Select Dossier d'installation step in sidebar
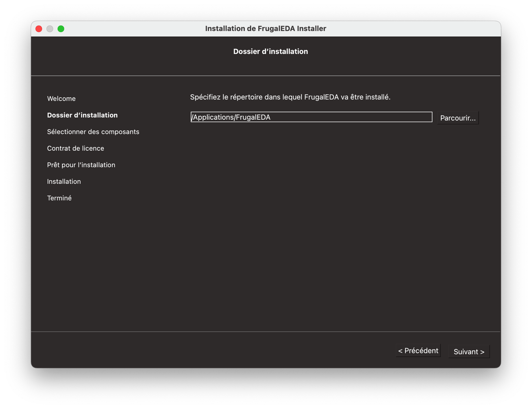Screen dimensions: 532x409 (82, 115)
